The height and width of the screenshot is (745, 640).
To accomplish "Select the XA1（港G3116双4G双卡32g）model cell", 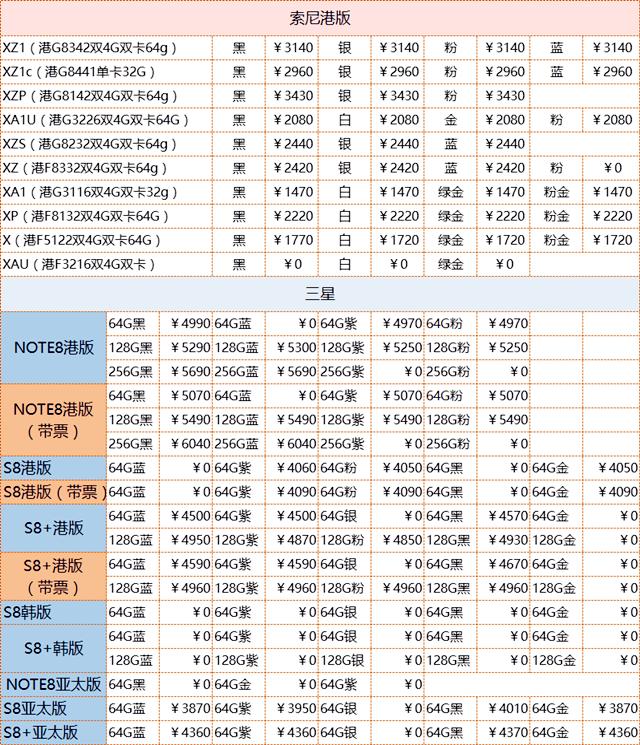I will click(x=106, y=192).
